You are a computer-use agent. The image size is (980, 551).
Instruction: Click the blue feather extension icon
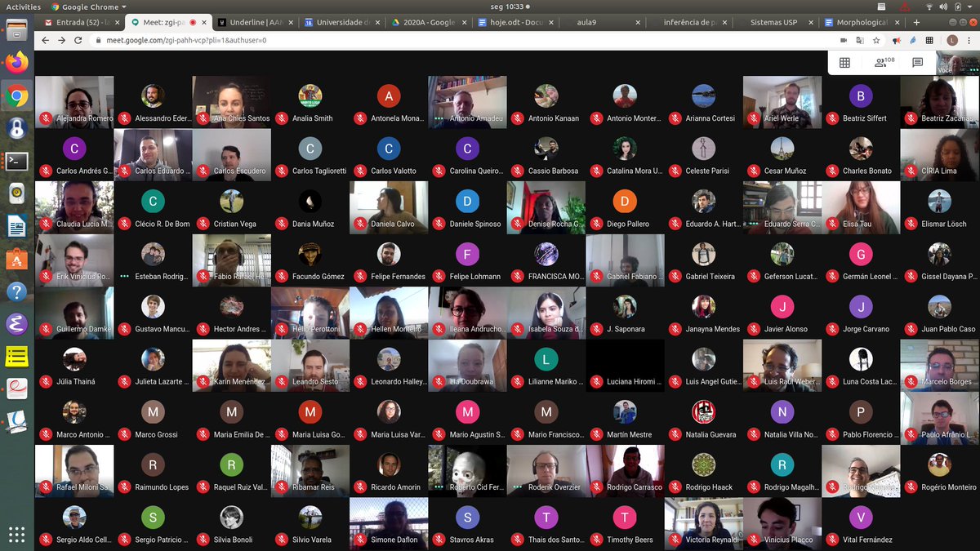912,40
